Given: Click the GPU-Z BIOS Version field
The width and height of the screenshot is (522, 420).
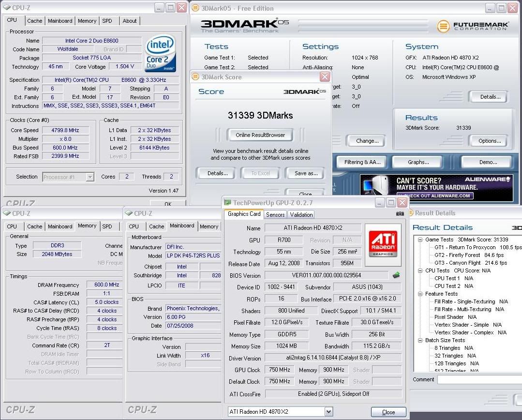Looking at the screenshot, I should (x=326, y=275).
